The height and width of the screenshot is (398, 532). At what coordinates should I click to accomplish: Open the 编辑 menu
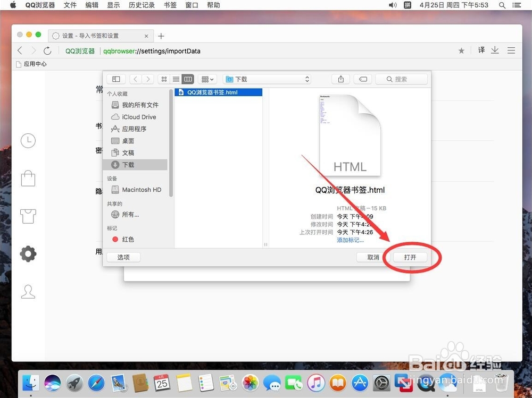(92, 5)
